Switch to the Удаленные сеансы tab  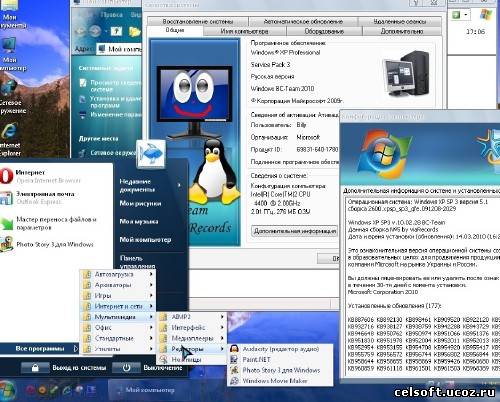point(400,21)
